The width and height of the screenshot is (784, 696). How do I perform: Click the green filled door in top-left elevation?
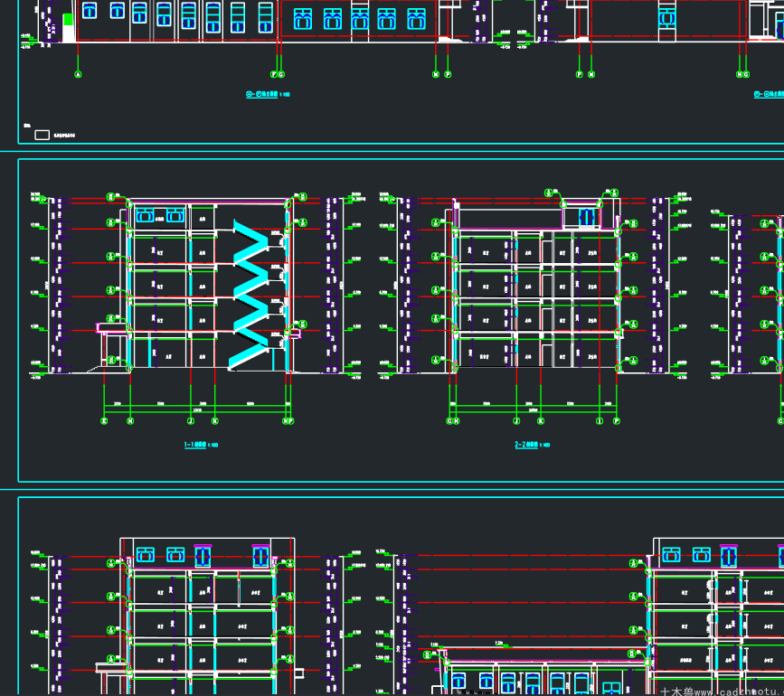(x=68, y=20)
